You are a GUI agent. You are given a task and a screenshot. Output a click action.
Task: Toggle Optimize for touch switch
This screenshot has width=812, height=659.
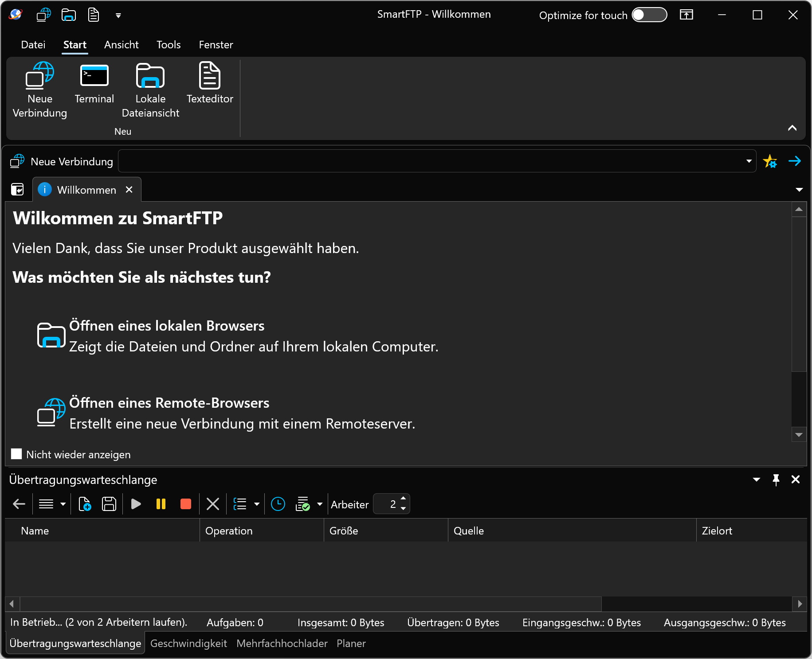pyautogui.click(x=649, y=15)
